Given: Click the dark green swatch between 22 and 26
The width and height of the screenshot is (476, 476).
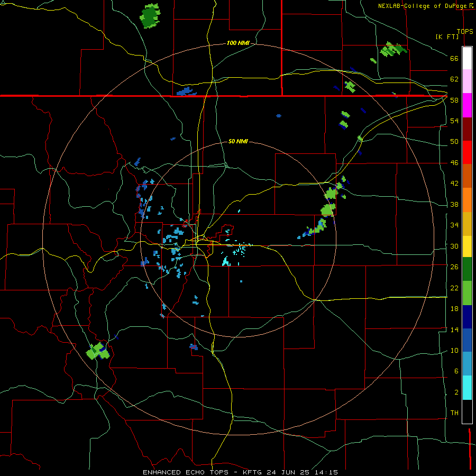Looking at the screenshot, I should point(467,269).
